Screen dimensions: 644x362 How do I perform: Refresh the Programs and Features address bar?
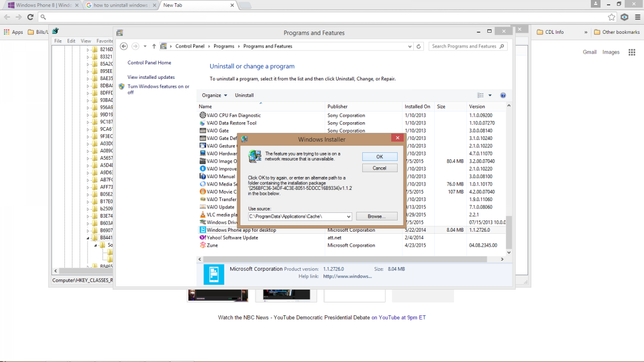[419, 46]
